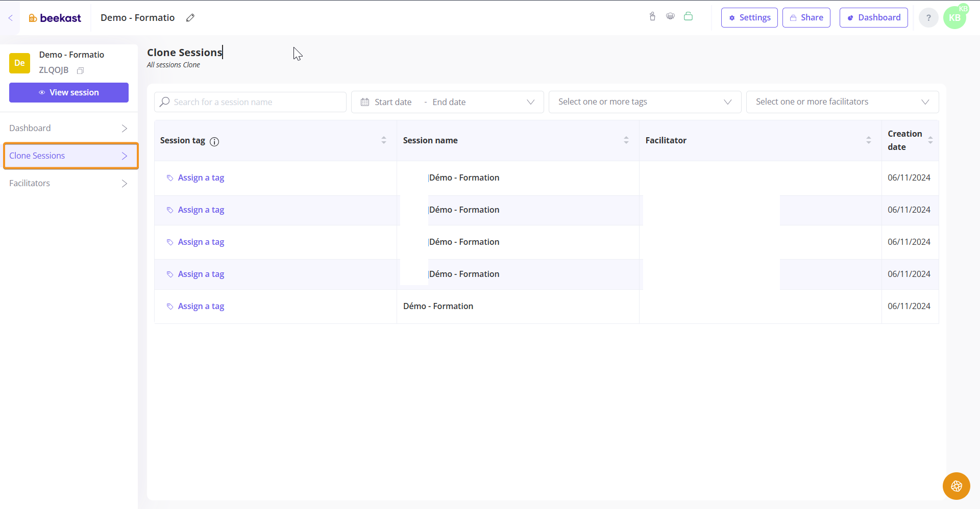Click tag icon in the last table row
This screenshot has width=980, height=509.
coord(170,307)
